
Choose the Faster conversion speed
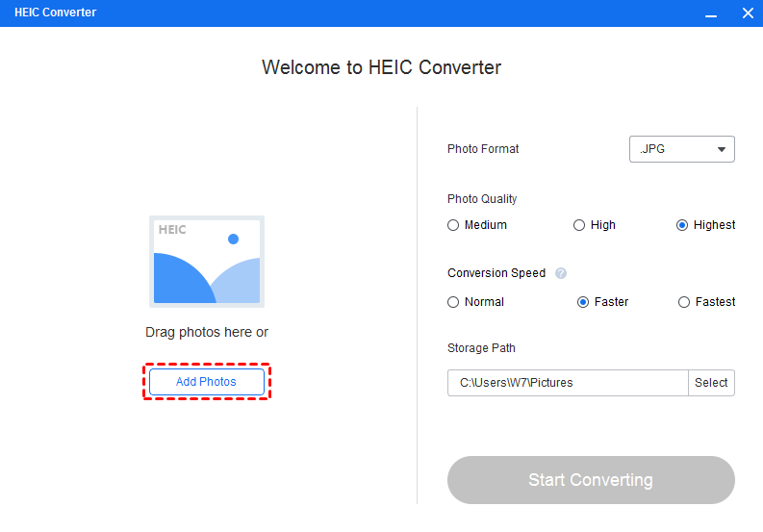(583, 302)
